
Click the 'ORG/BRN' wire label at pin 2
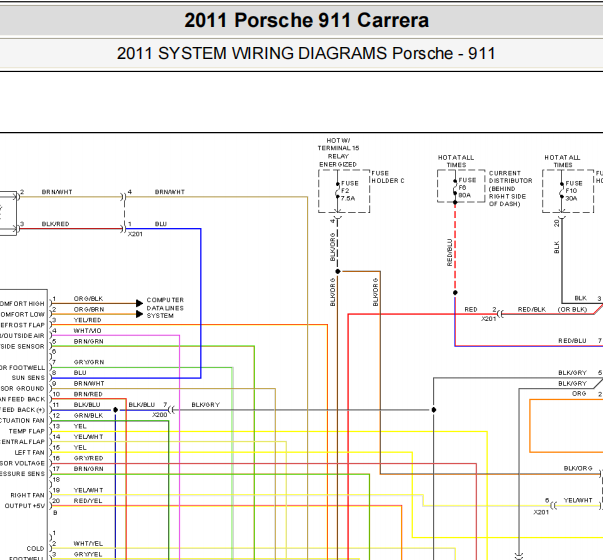89,309
